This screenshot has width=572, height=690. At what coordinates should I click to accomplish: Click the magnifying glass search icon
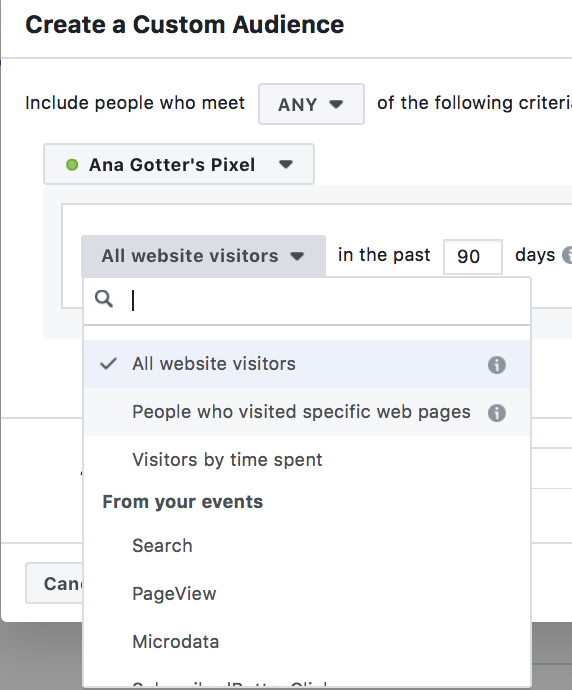click(x=104, y=299)
